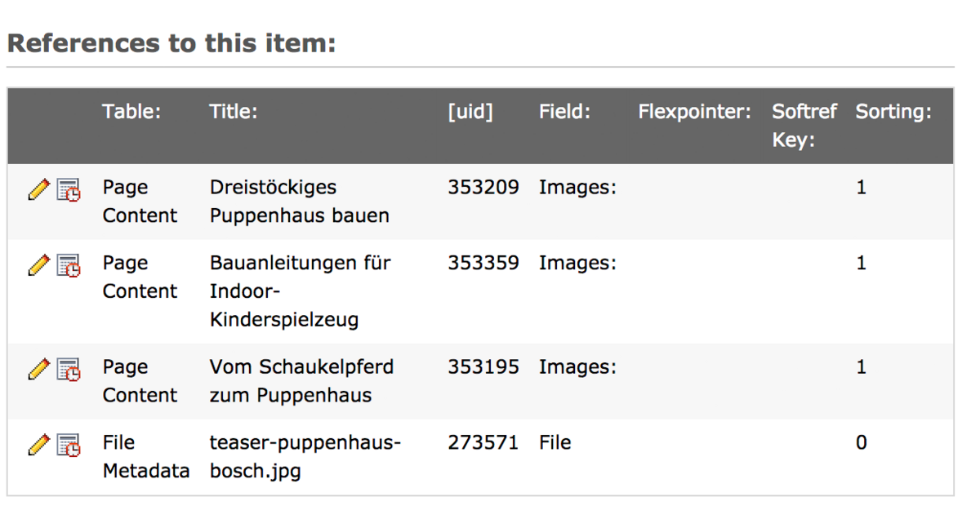Click uid 353359 cell

pyautogui.click(x=483, y=263)
